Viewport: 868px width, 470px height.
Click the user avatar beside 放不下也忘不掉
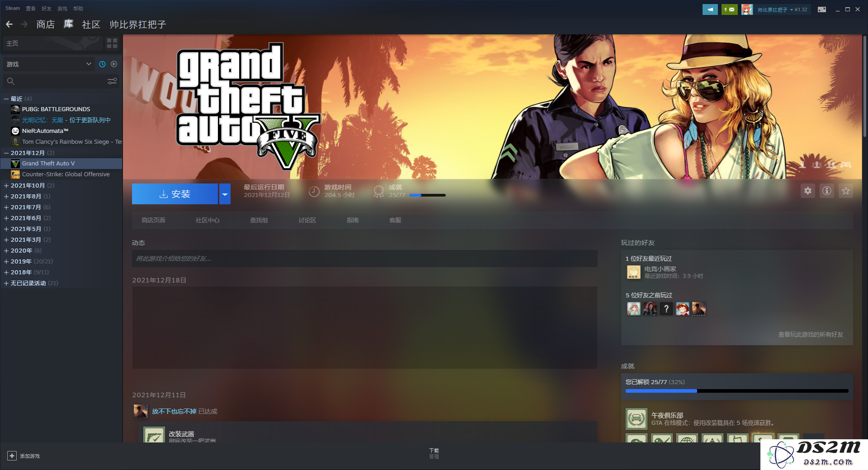[x=141, y=411]
